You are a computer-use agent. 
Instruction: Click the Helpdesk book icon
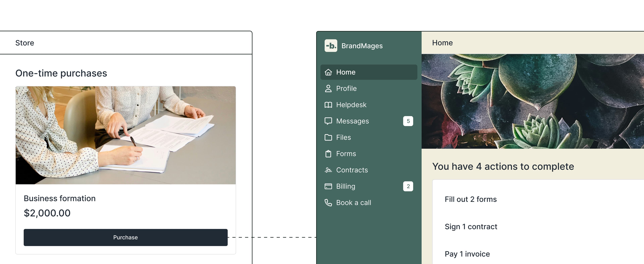point(328,105)
